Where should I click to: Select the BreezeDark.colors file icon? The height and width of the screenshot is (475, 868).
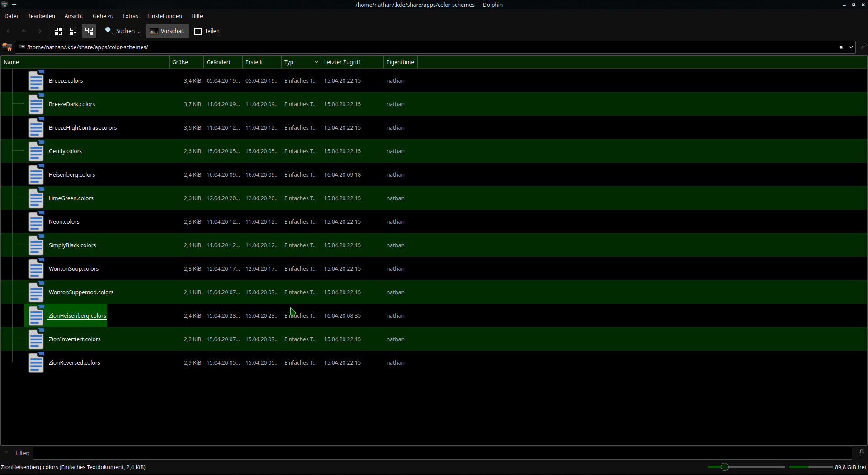pos(36,104)
